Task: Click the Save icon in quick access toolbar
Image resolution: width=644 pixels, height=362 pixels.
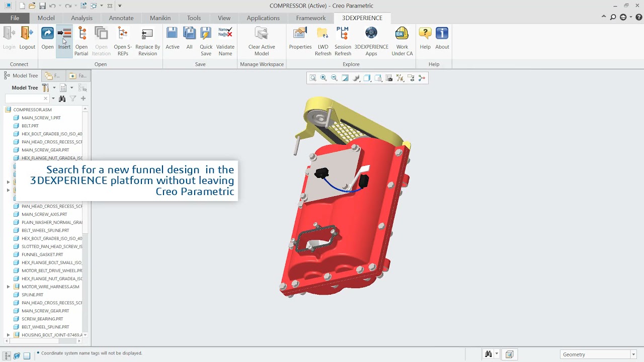Action: click(x=42, y=6)
